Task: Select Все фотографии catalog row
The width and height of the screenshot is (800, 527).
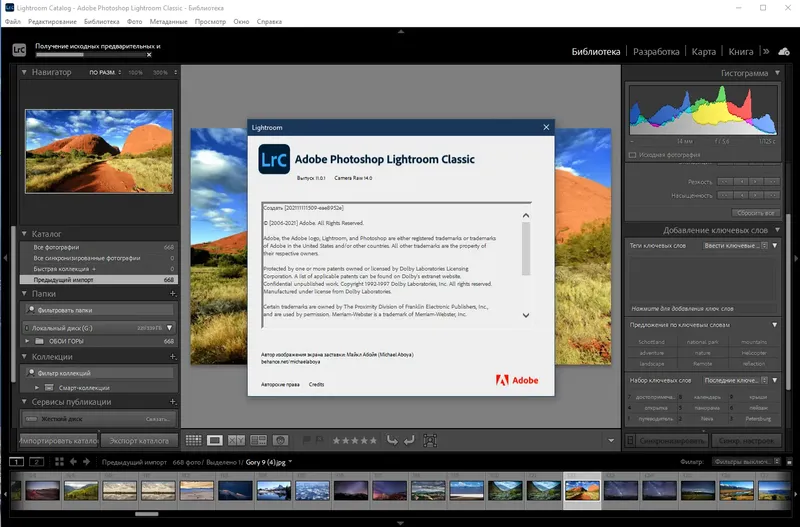Action: click(98, 247)
